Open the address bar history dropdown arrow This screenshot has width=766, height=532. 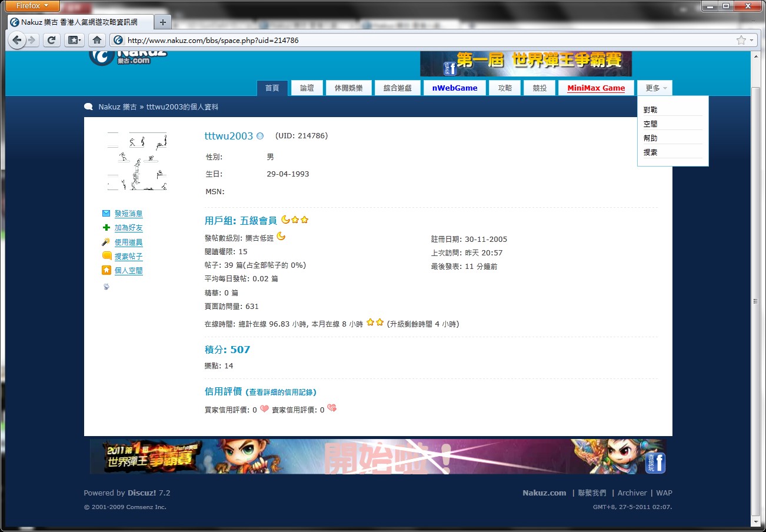[x=752, y=40]
